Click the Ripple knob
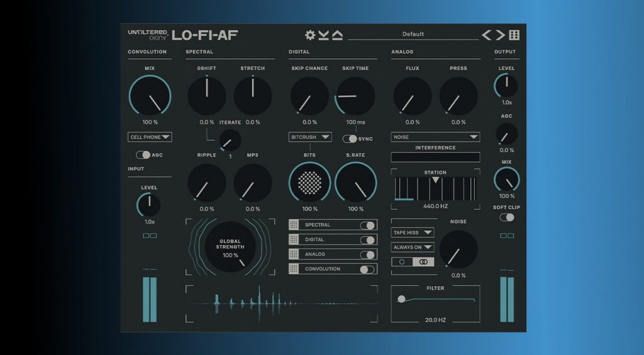The height and width of the screenshot is (355, 644). (x=206, y=183)
